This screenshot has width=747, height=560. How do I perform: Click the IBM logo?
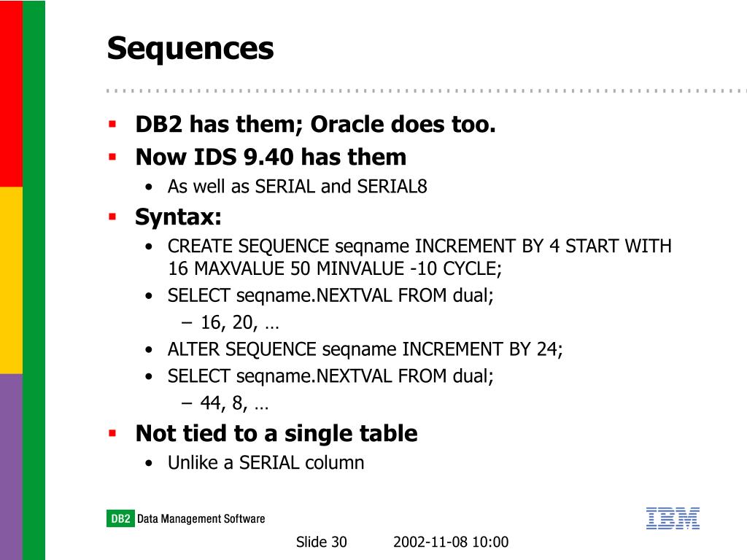coord(673,518)
